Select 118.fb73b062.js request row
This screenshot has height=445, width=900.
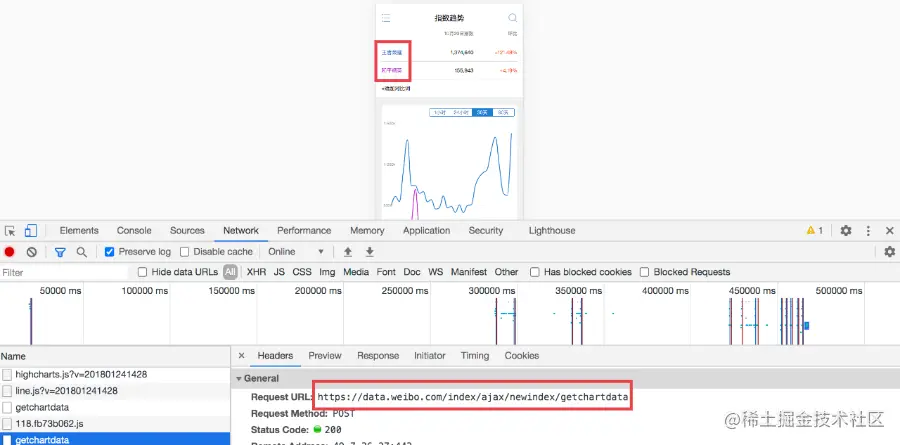(115, 424)
